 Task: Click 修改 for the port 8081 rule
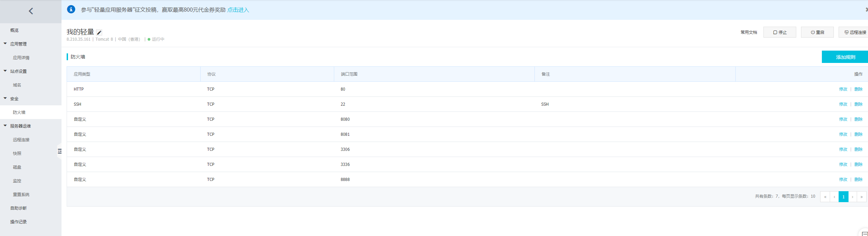tap(843, 134)
